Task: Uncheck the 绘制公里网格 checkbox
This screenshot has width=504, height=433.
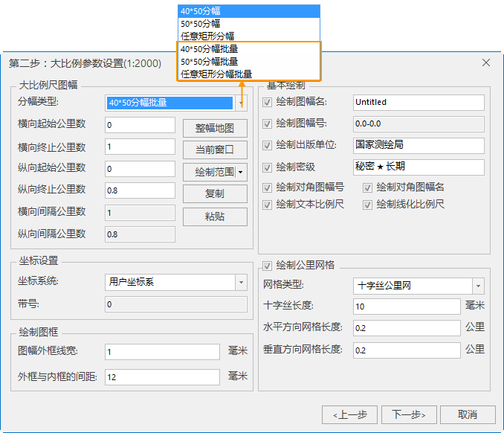Action: pos(268,266)
